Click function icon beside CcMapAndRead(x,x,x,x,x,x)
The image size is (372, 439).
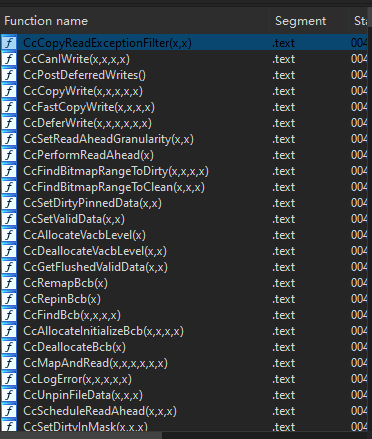9,363
